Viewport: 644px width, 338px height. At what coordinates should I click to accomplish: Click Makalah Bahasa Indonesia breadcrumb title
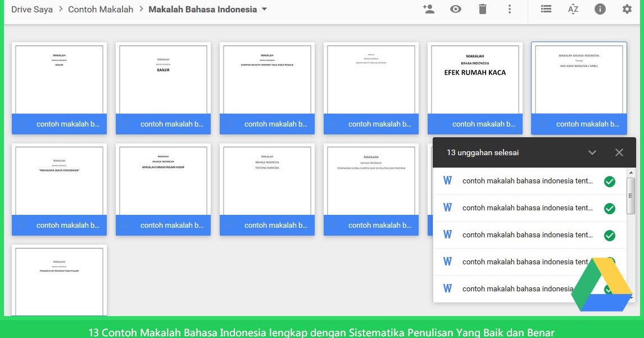click(202, 9)
